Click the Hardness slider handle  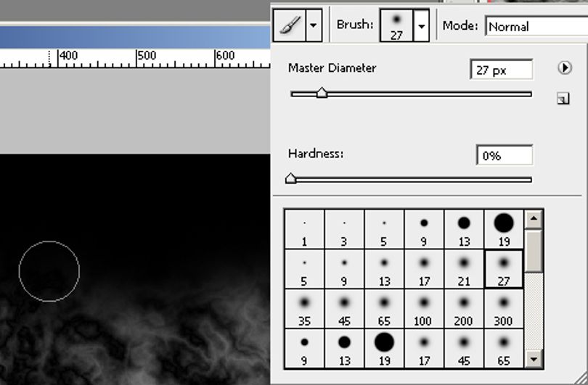(x=290, y=178)
